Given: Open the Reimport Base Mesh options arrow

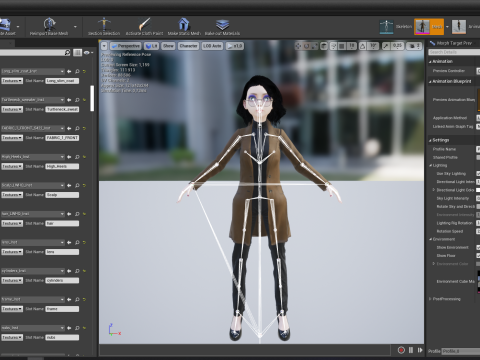Looking at the screenshot, I should tap(75, 27).
